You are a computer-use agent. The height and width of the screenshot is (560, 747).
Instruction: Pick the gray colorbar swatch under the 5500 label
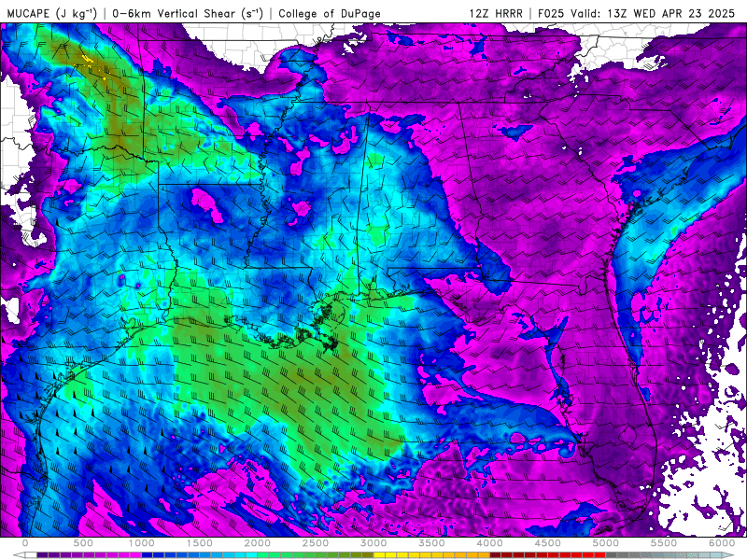[x=669, y=554]
